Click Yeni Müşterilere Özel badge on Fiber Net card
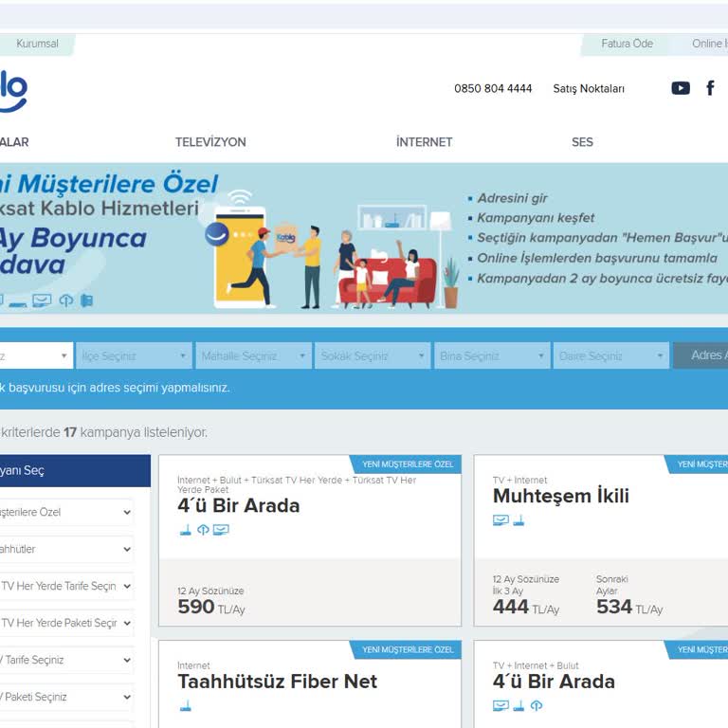The width and height of the screenshot is (728, 728). coord(407,650)
